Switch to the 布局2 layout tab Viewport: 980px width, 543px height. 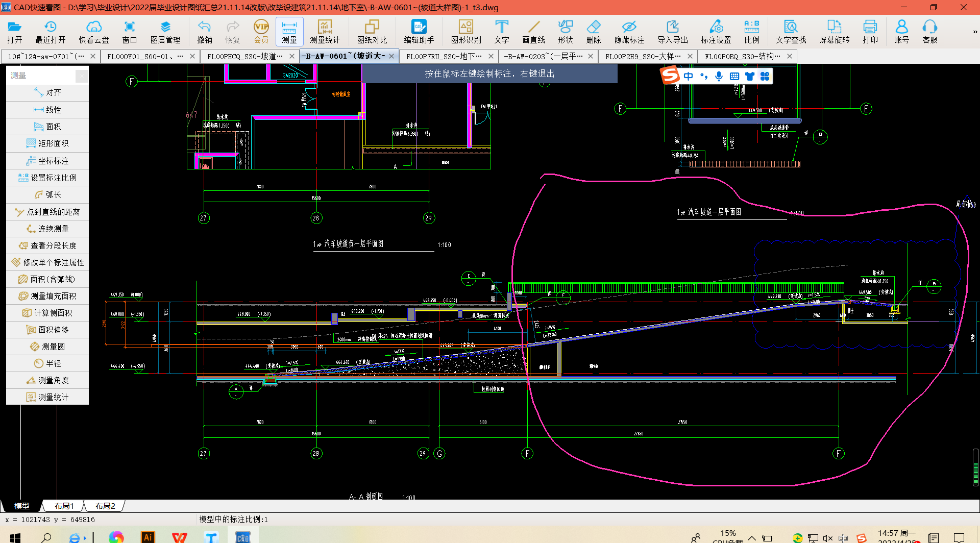click(x=105, y=506)
